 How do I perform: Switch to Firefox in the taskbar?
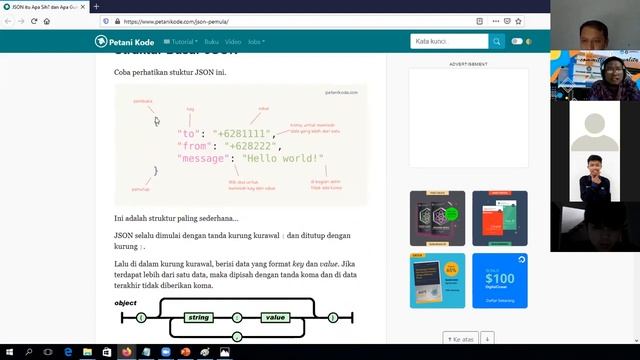point(127,352)
